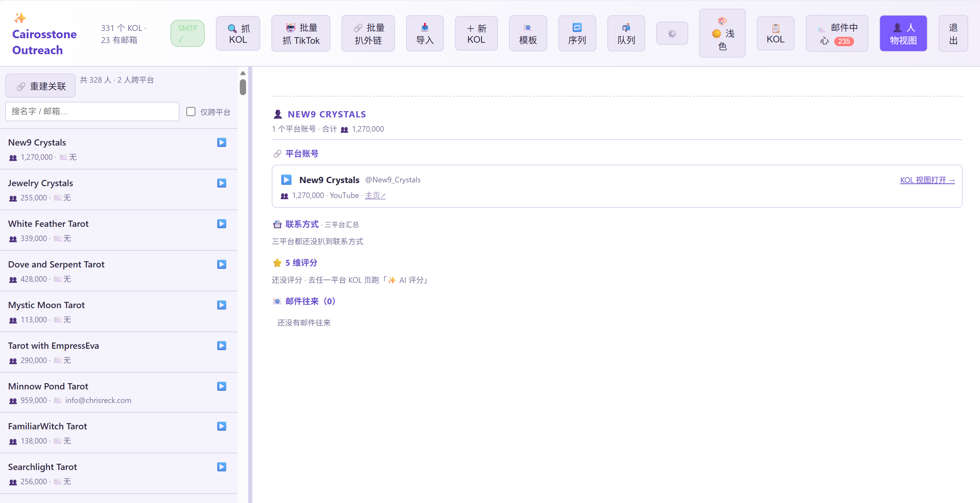Viewport: 980px width, 503px height.
Task: Open the 队列 queue button
Action: [x=626, y=33]
